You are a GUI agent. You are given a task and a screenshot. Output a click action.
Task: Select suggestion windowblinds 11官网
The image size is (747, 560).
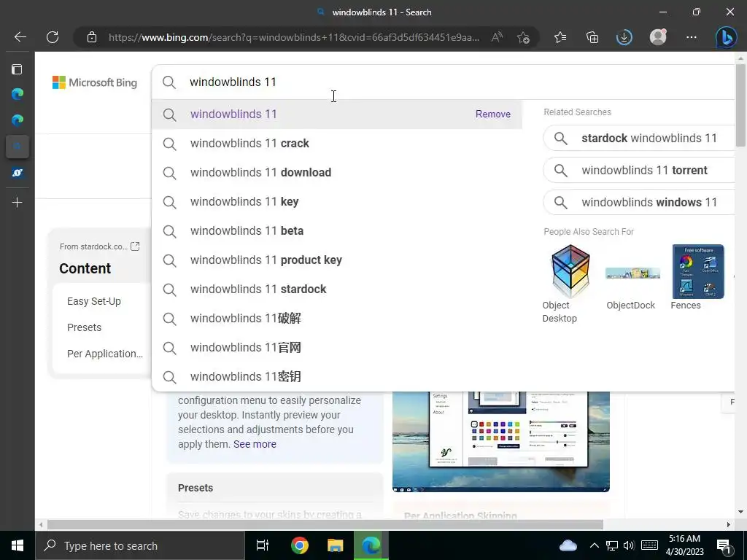point(337,348)
